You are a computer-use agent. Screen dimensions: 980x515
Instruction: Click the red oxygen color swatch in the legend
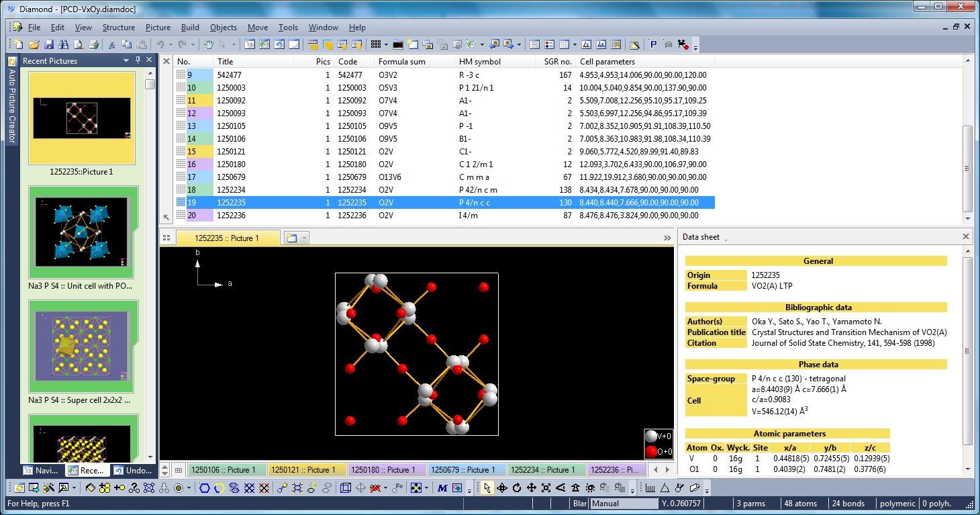coord(650,451)
